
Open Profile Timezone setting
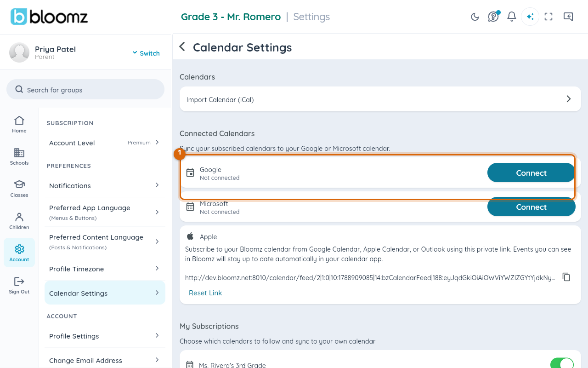[105, 269]
